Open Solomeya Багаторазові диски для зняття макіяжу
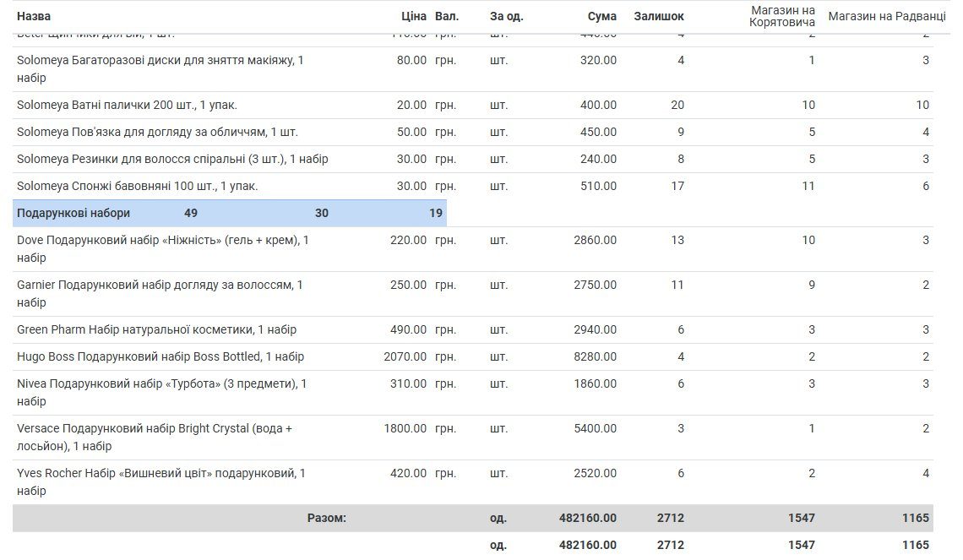The image size is (963, 560). point(473,69)
